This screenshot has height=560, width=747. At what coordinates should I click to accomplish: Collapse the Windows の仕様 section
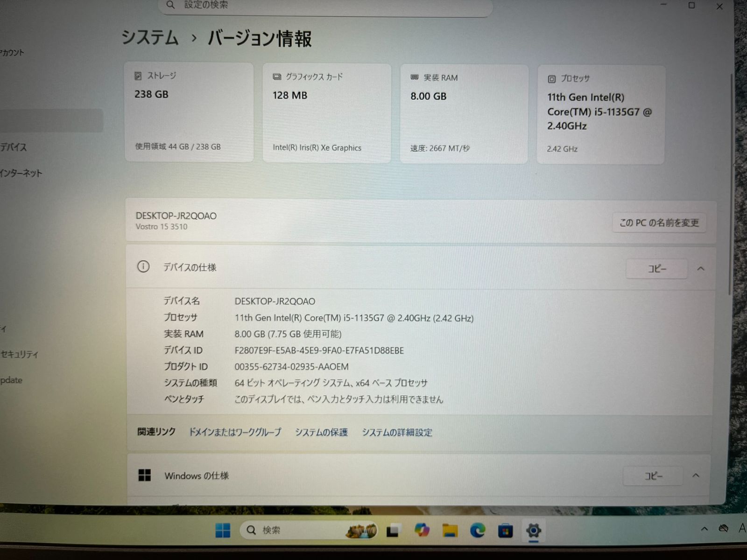click(696, 476)
